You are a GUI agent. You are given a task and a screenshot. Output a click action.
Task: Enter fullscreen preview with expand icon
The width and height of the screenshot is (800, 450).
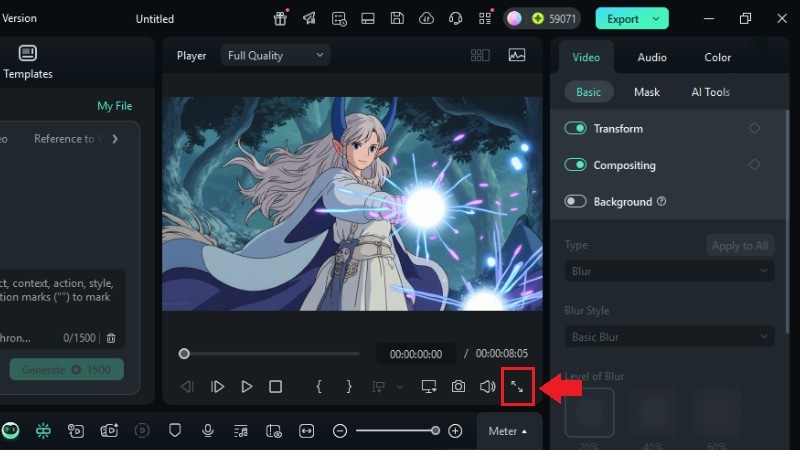(517, 387)
